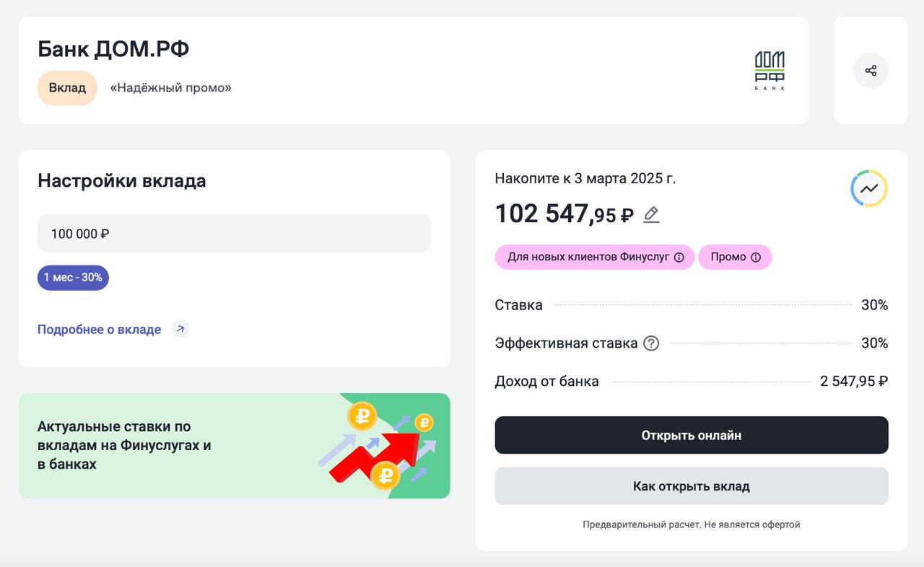The image size is (924, 567).
Task: Open the circular income chart icon
Action: [x=869, y=188]
